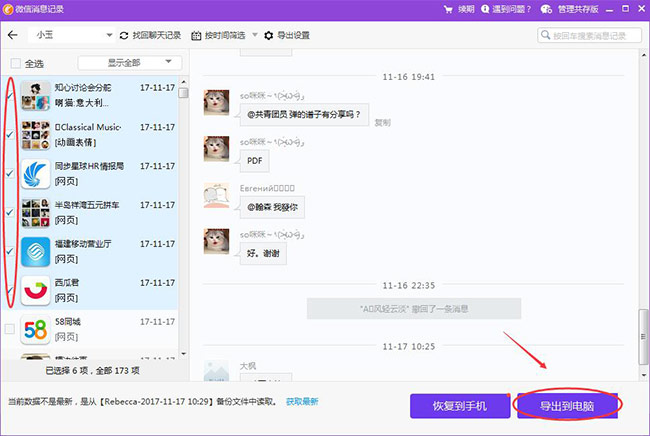The image size is (651, 437).
Task: Click 续期 renew label in title bar
Action: point(466,9)
